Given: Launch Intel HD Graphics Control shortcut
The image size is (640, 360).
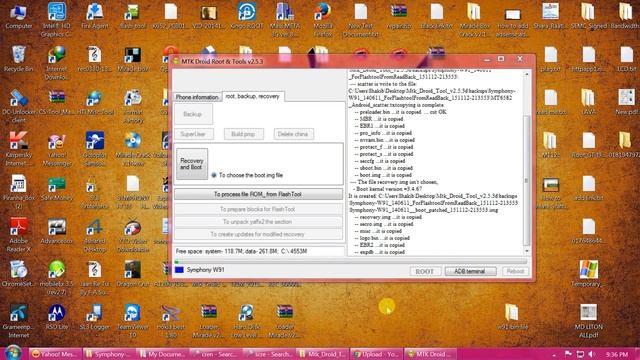Looking at the screenshot, I should point(56,20).
